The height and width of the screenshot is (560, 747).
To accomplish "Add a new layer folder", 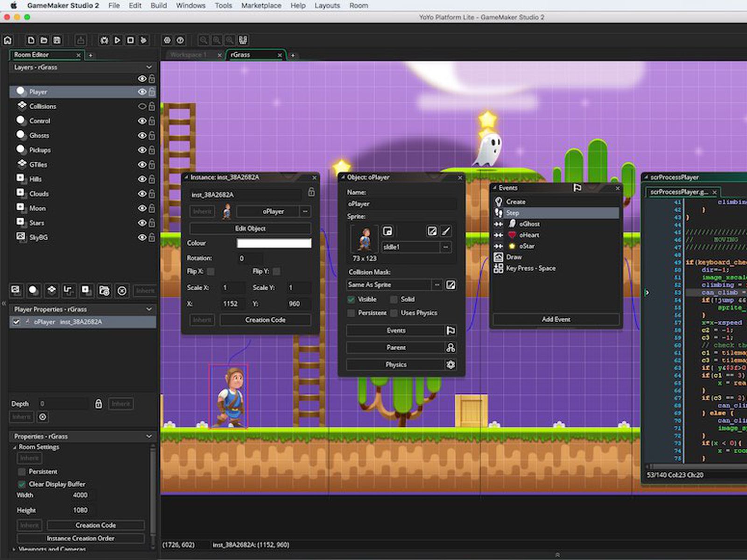I will click(x=104, y=291).
